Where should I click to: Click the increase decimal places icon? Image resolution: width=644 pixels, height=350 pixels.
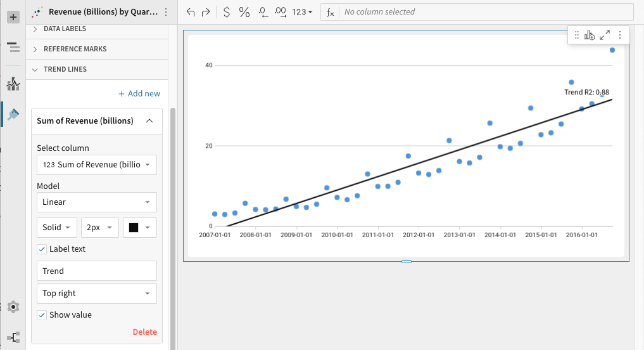(x=281, y=12)
